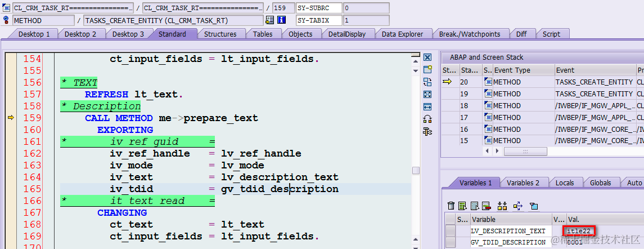
Task: Click the gear icon beside METHOD field
Action: click(x=6, y=20)
